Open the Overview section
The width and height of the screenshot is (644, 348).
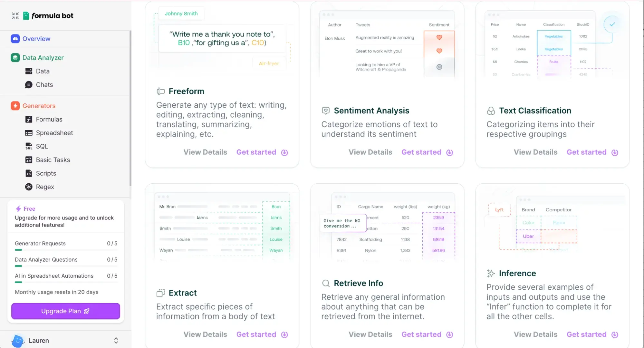[x=36, y=39]
